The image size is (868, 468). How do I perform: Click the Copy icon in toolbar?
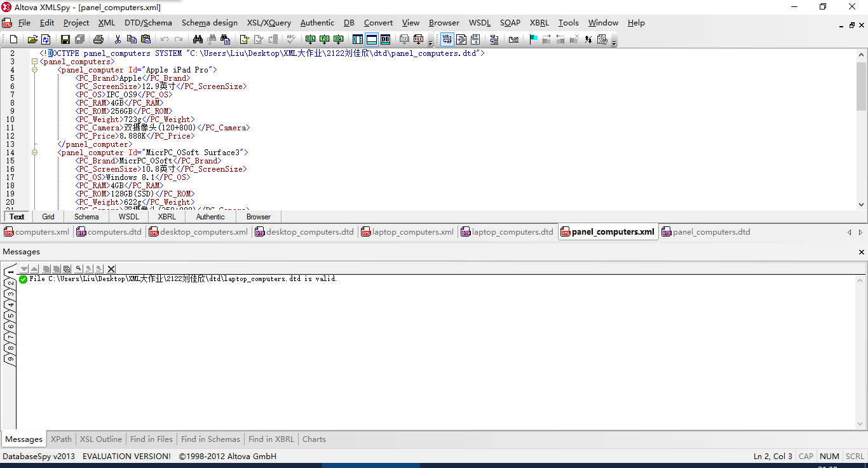coord(132,39)
